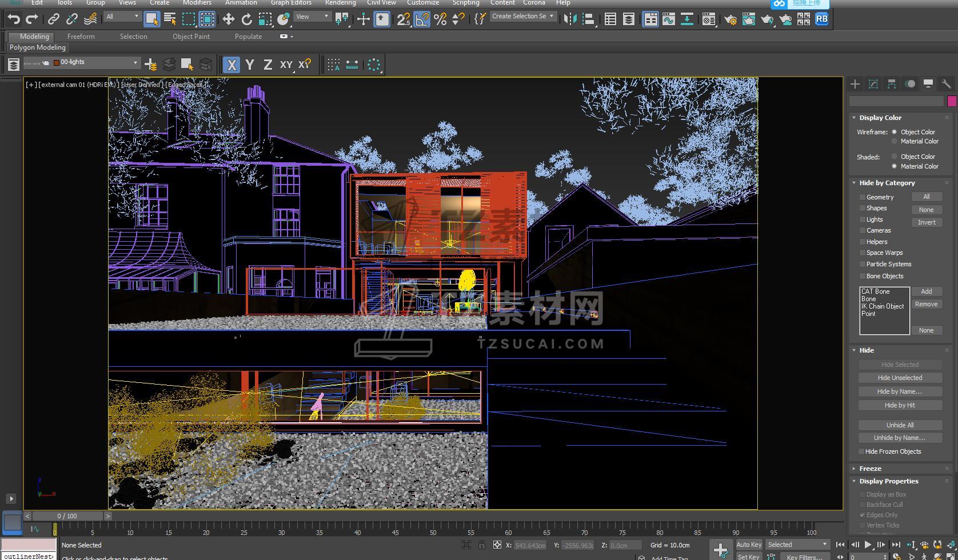The image size is (958, 560).
Task: Enable the Lights hide category checkbox
Action: point(863,219)
